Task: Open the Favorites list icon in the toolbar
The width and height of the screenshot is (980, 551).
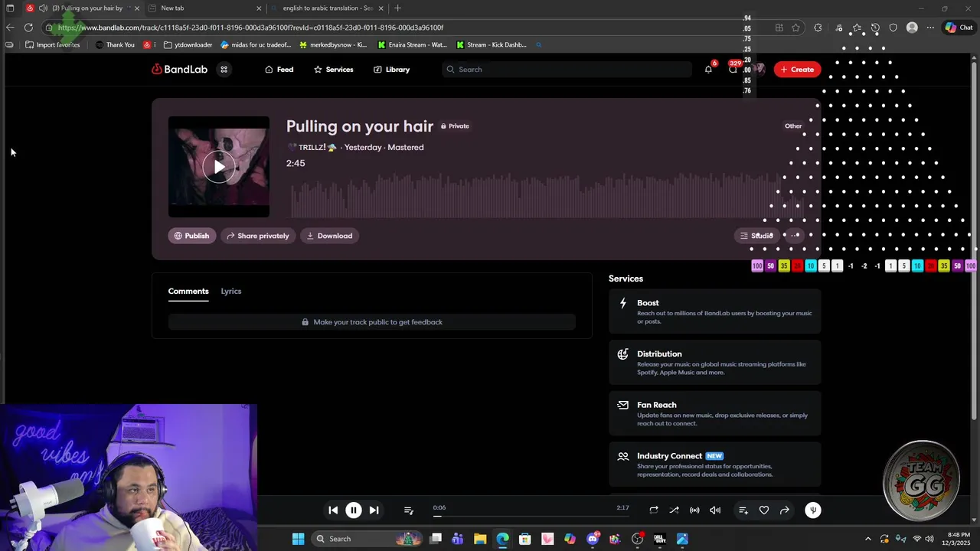Action: (x=857, y=28)
